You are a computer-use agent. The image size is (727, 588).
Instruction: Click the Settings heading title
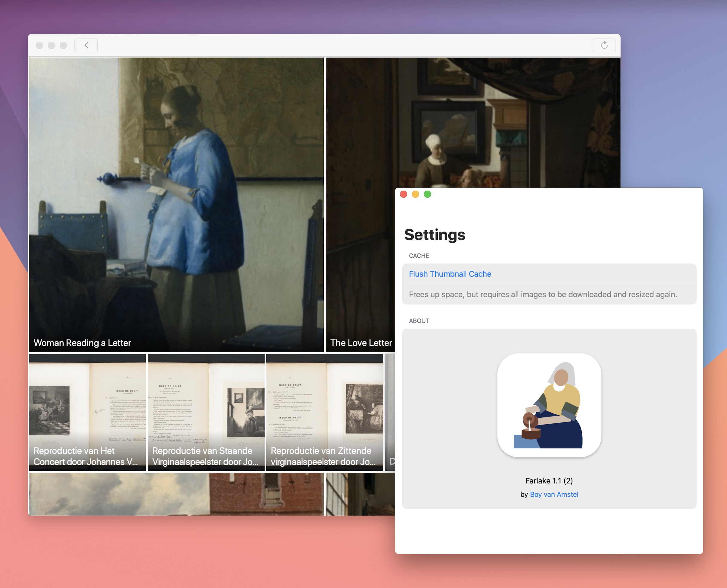coord(435,235)
